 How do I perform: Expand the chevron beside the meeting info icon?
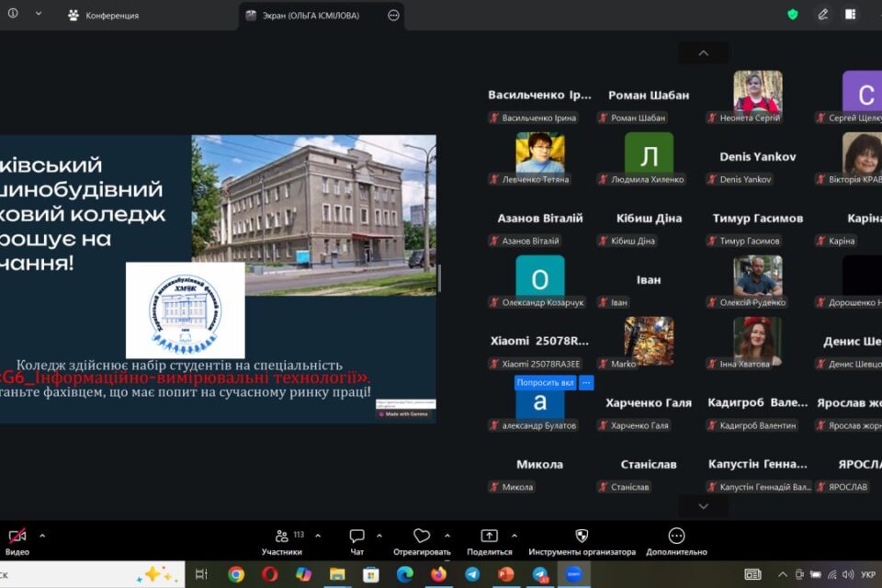click(39, 13)
